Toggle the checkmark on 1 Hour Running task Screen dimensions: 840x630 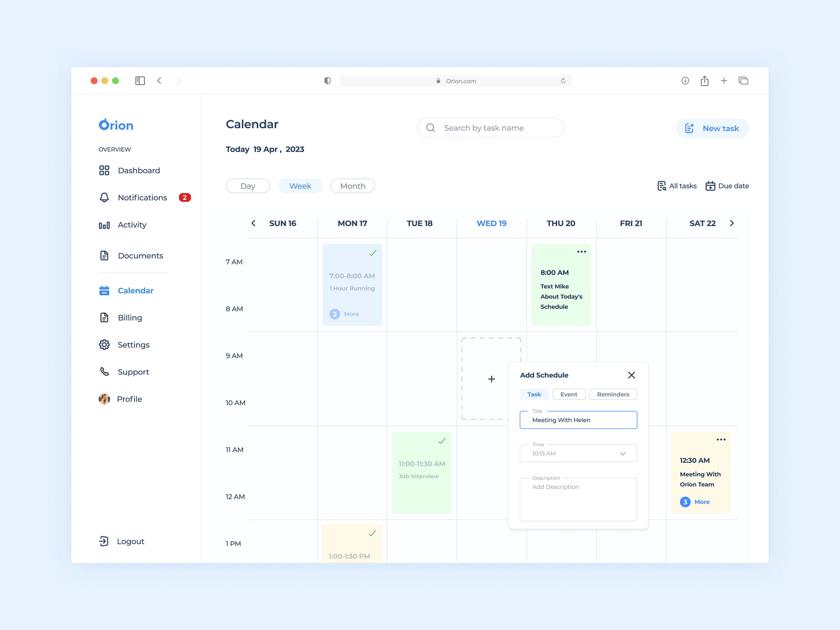(372, 253)
